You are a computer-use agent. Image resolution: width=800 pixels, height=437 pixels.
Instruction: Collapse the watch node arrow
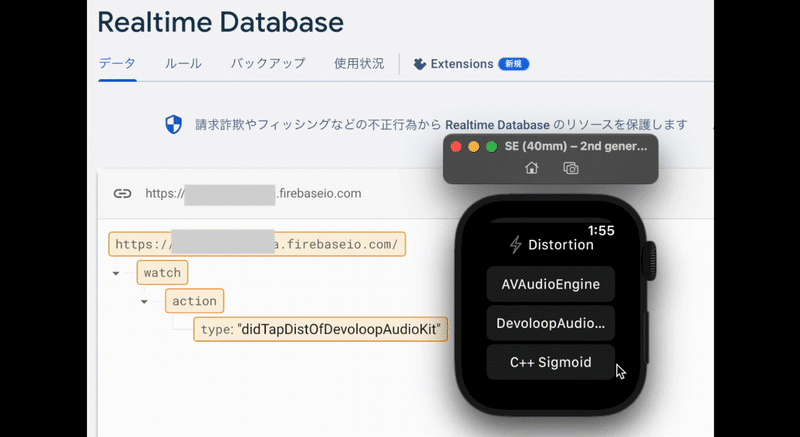pyautogui.click(x=116, y=273)
